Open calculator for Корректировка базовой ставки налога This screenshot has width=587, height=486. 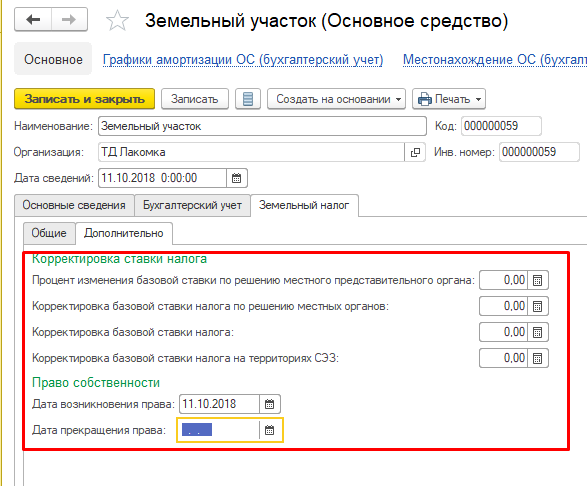click(538, 332)
